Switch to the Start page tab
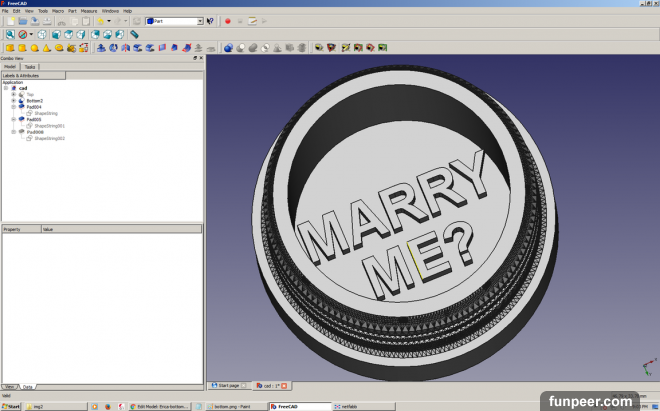Viewport: 660px width, 411px height. [x=226, y=385]
